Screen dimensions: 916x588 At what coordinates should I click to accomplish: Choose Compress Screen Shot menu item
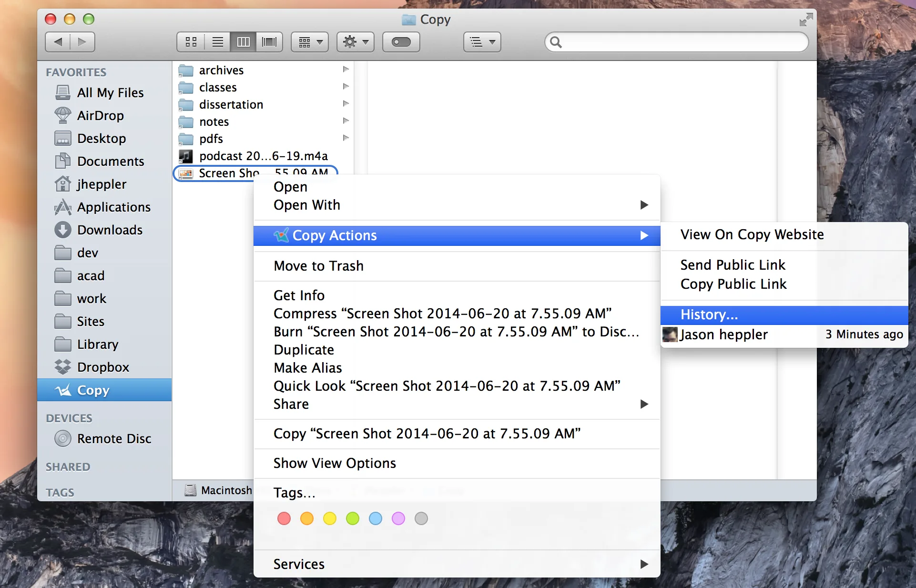(x=457, y=314)
